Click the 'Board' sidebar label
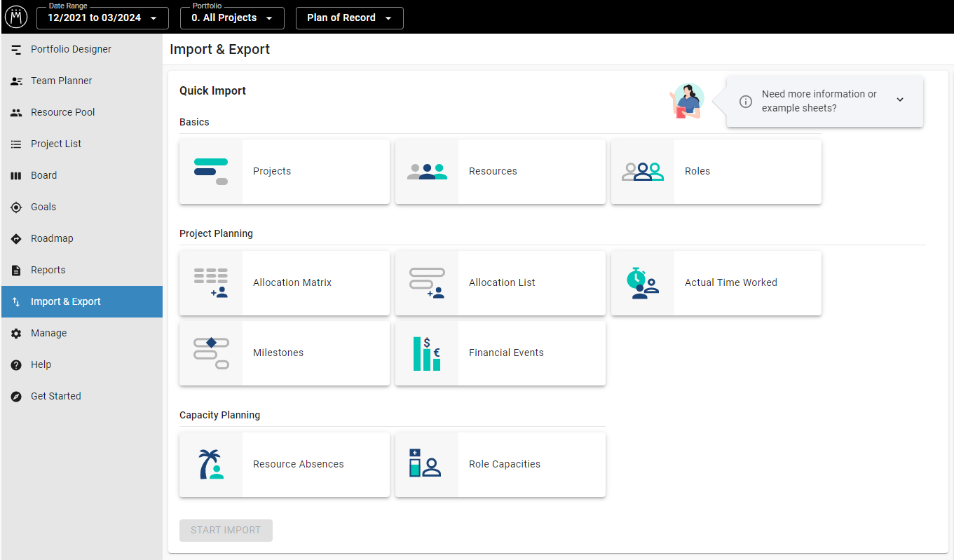This screenshot has height=560, width=954. [x=44, y=176]
